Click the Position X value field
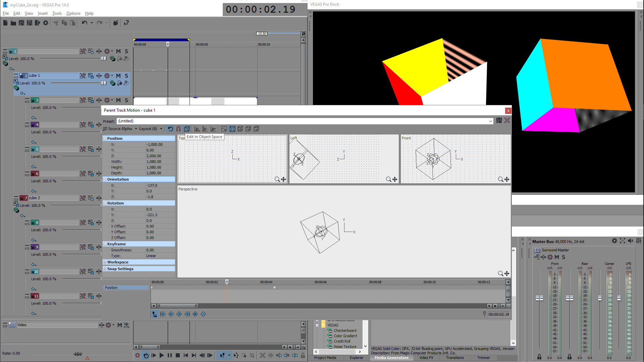The width and height of the screenshot is (644, 362). pos(160,144)
